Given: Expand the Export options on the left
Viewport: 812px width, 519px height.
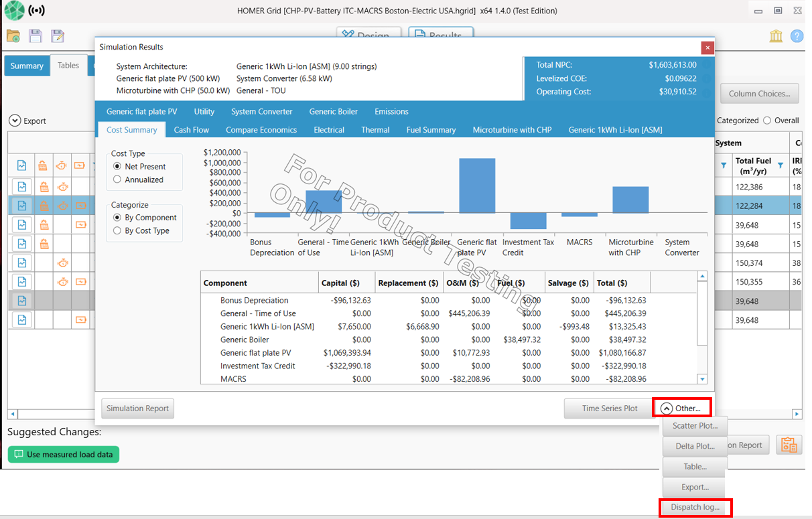Looking at the screenshot, I should [15, 121].
